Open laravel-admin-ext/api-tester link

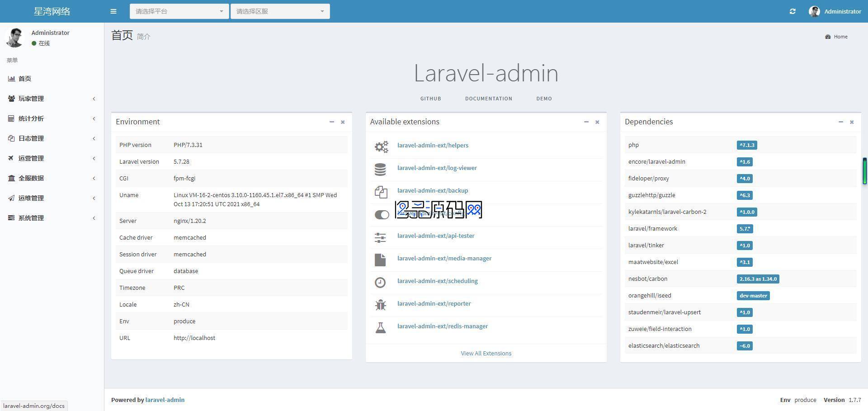point(436,236)
